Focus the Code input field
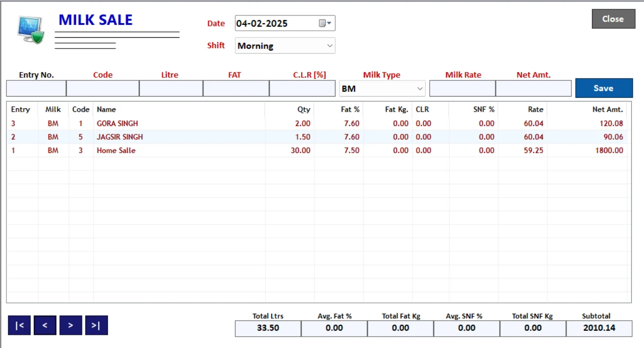Screen dimensions: 644x348 [103, 89]
